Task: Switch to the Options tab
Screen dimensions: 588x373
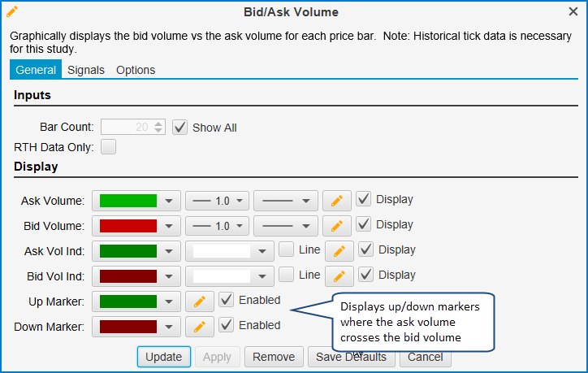Action: [136, 70]
